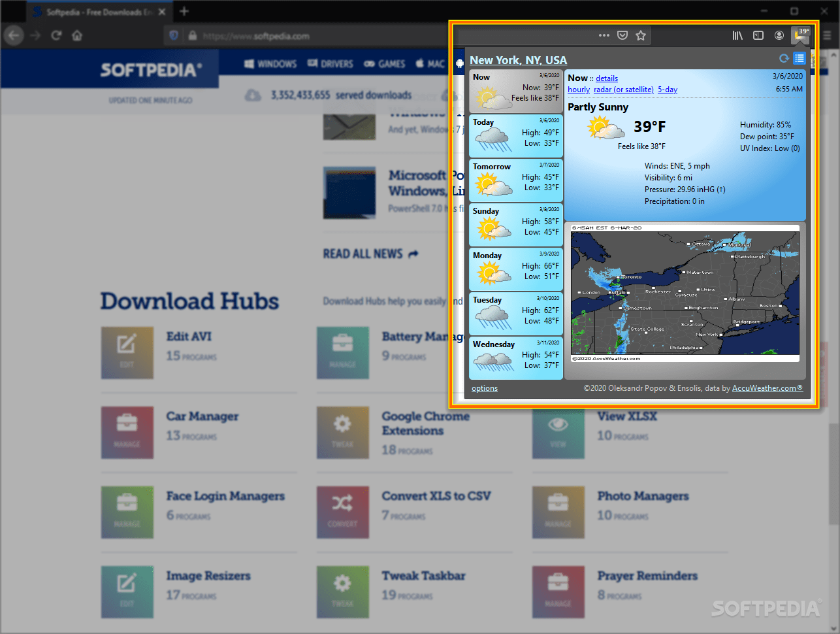The image size is (840, 634).
Task: Open the Tweak Taskbar link
Action: tap(424, 575)
